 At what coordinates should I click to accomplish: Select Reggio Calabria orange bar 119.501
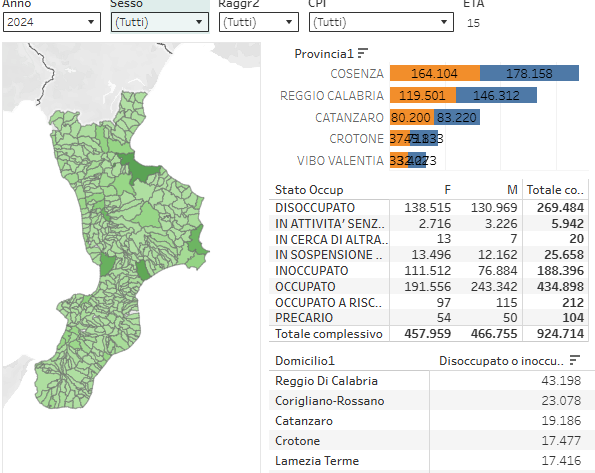click(423, 95)
